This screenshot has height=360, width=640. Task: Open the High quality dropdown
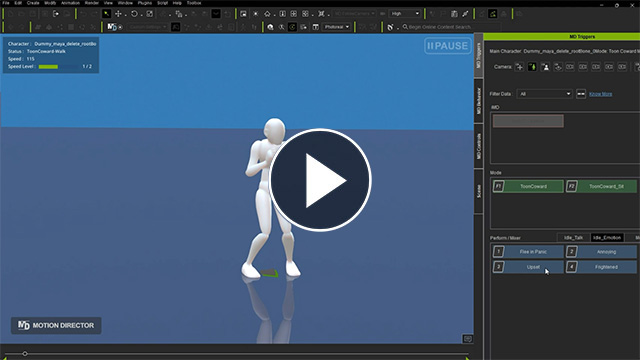pos(404,13)
